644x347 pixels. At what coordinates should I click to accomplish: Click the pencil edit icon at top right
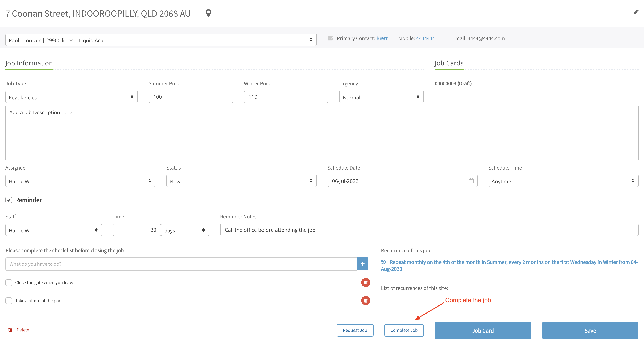(636, 12)
